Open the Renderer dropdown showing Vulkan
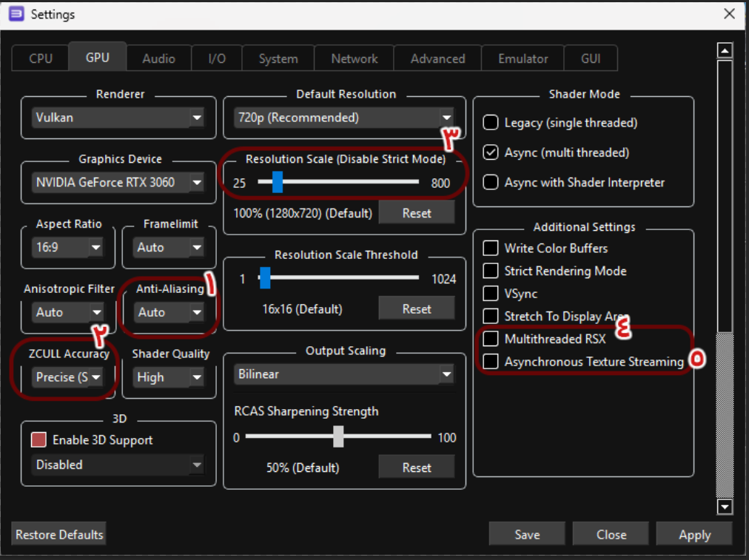The image size is (749, 560). pos(118,118)
